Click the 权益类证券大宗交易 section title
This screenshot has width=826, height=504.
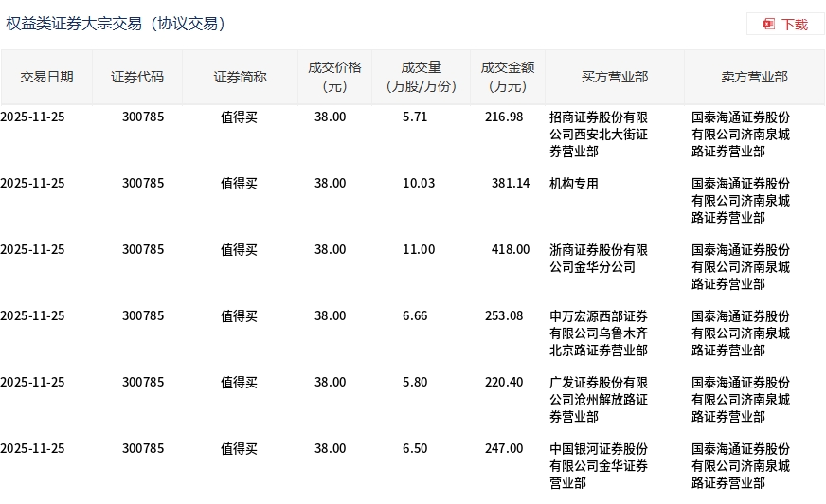[116, 24]
